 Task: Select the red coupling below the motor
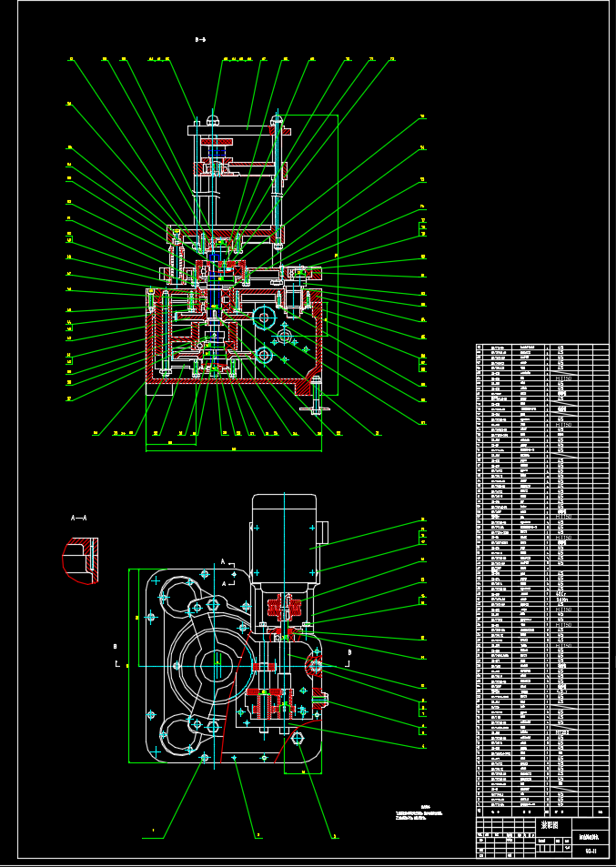pos(284,606)
